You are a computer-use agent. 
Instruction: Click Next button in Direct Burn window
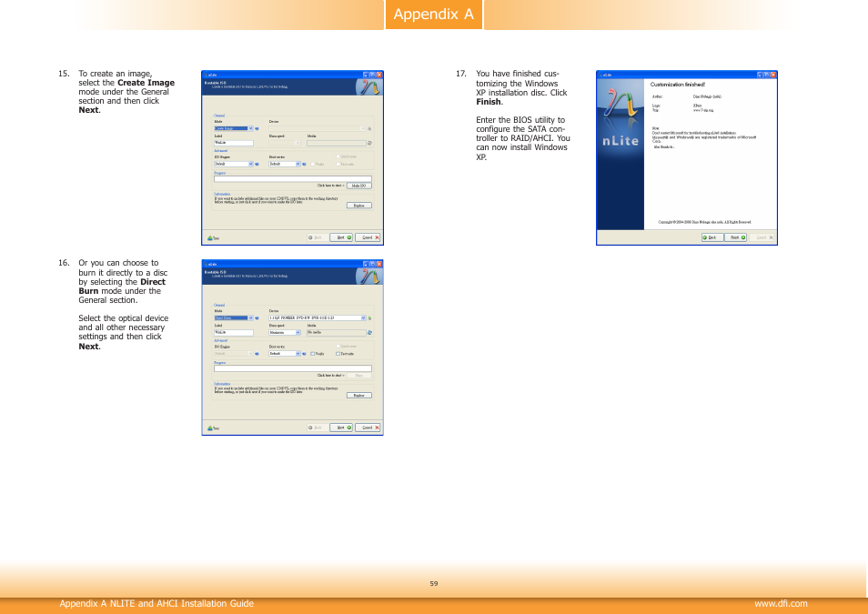coord(341,428)
